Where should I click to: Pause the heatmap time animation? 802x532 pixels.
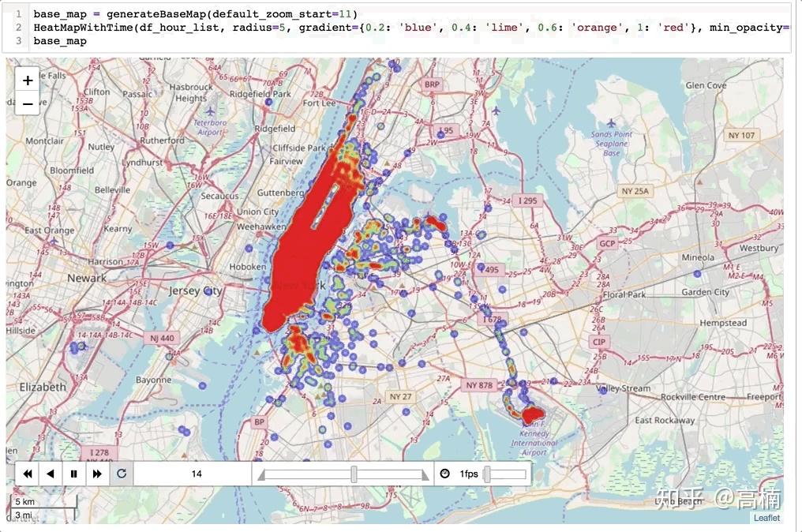[x=73, y=474]
